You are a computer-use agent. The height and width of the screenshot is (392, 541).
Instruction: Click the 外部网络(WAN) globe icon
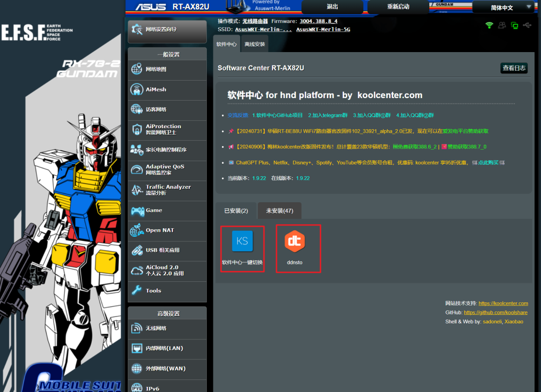137,368
